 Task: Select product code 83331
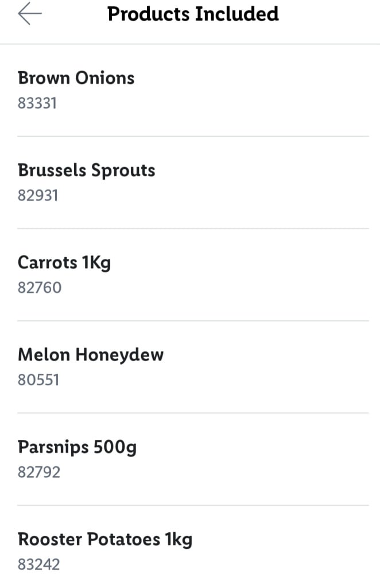(38, 103)
